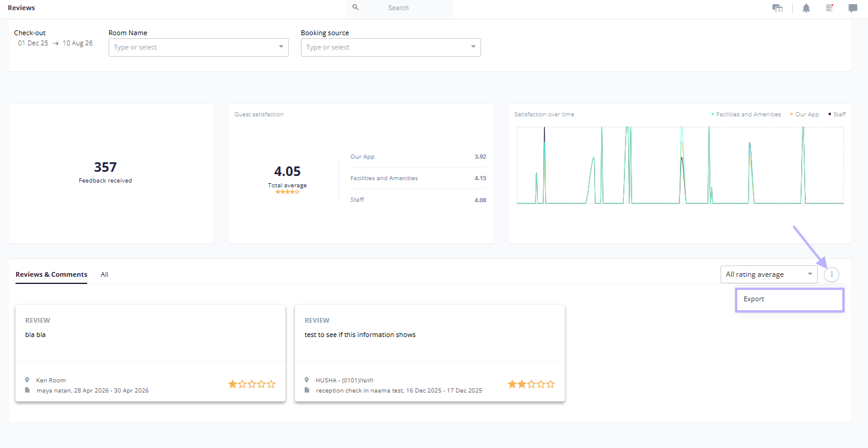
Task: Open the chat message icon in header
Action: pos(852,8)
